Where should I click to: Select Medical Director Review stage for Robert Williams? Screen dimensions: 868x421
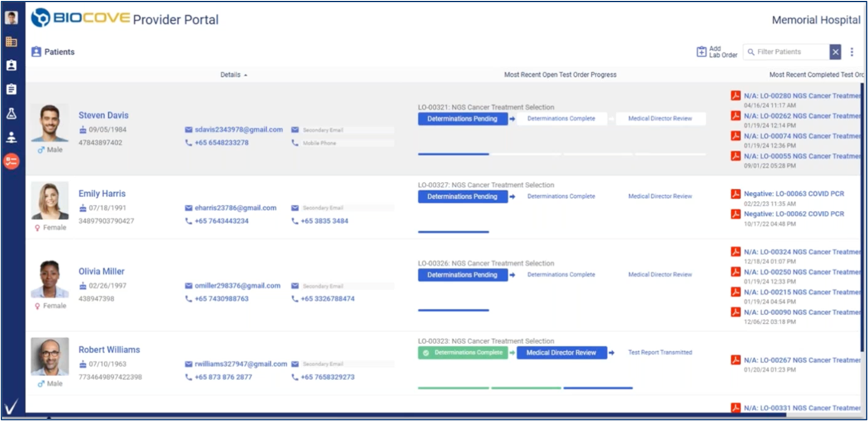click(x=561, y=352)
